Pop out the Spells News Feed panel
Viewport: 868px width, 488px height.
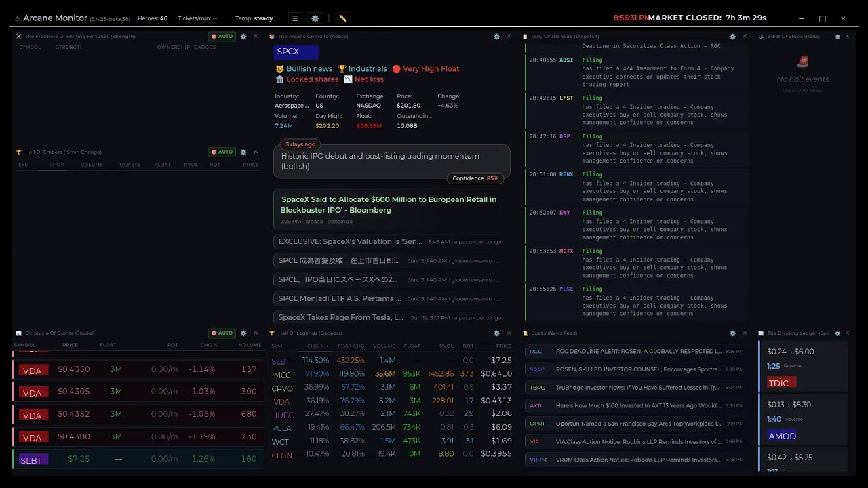coord(745,333)
